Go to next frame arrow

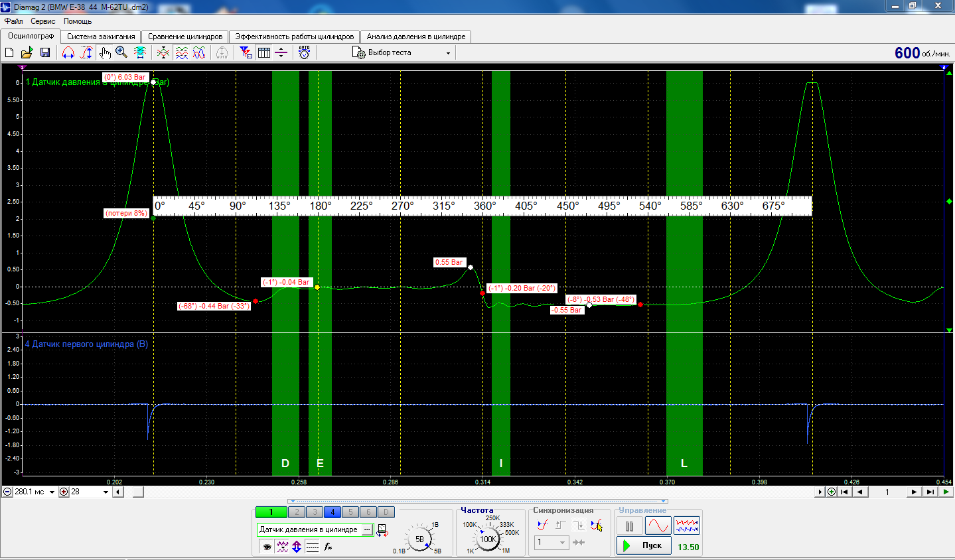pos(915,492)
